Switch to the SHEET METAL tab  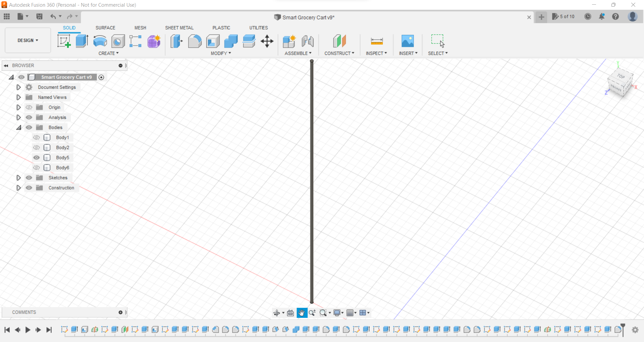[179, 28]
